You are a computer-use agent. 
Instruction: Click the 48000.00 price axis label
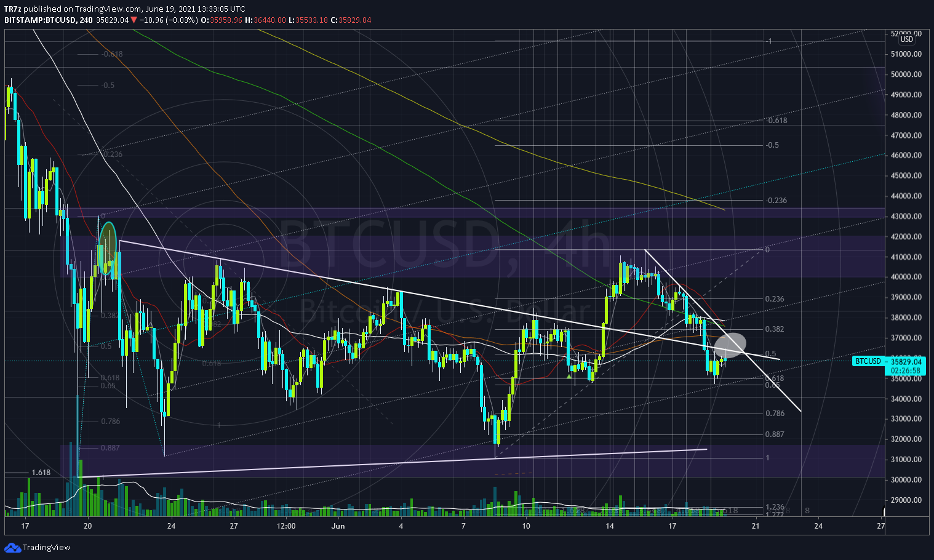click(906, 115)
